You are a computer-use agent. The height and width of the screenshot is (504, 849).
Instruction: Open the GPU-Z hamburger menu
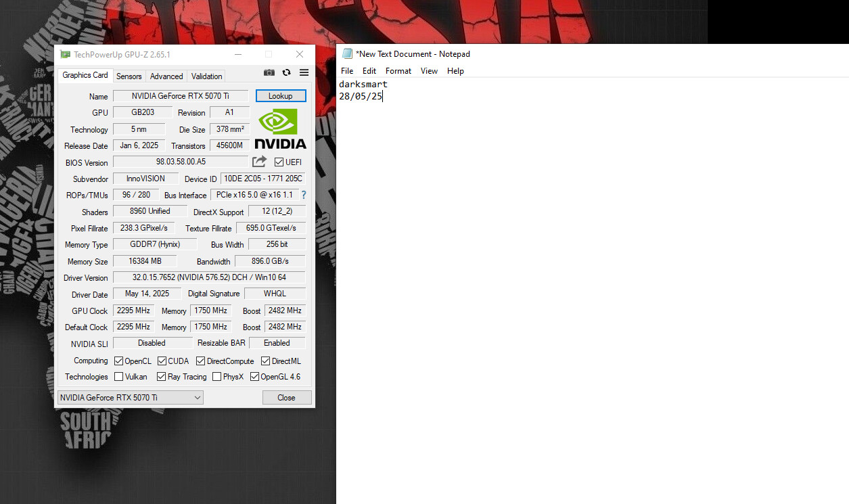click(304, 73)
